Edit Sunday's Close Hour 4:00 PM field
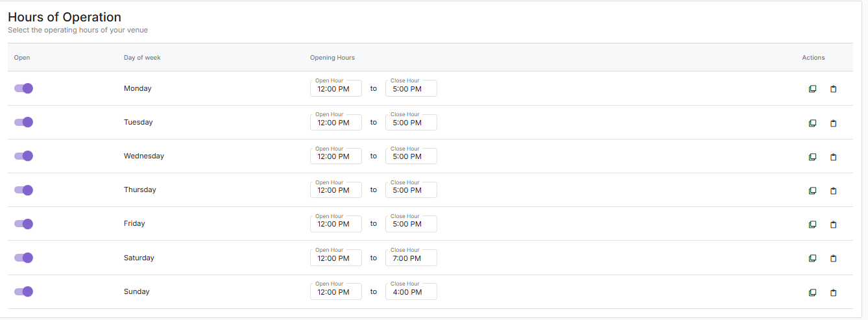 tap(411, 291)
